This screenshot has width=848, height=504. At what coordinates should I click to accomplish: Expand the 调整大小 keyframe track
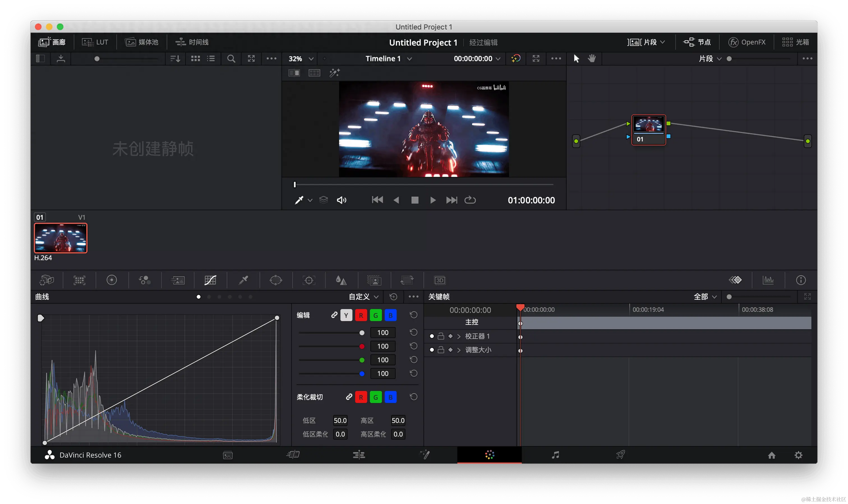point(459,350)
